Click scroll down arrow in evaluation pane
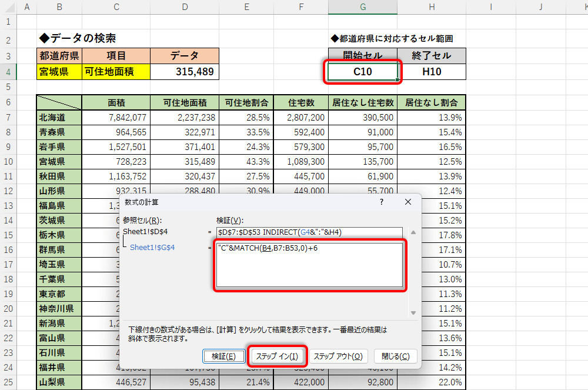Screen dimensions: 588x390 click(413, 312)
